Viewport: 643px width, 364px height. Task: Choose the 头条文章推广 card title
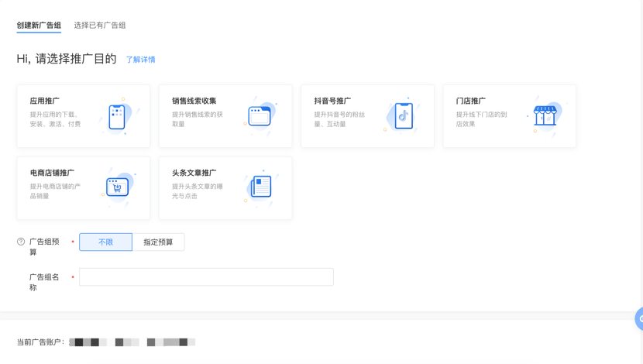194,173
